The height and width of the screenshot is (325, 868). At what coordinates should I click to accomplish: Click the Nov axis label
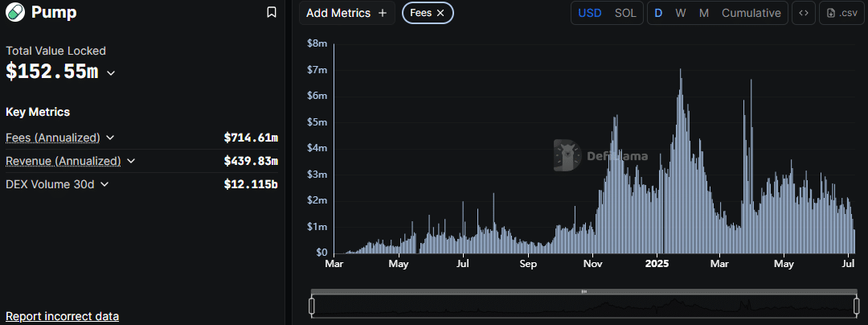click(x=593, y=264)
